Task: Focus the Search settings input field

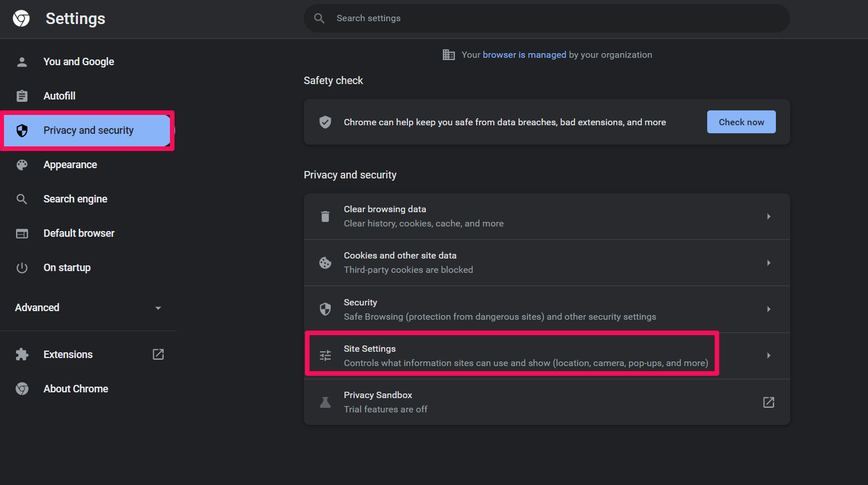Action: 546,18
